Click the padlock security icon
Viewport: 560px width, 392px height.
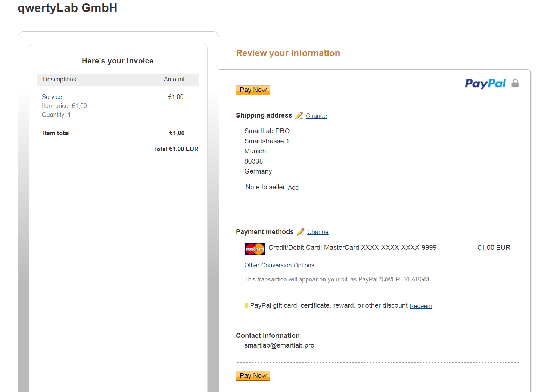515,83
